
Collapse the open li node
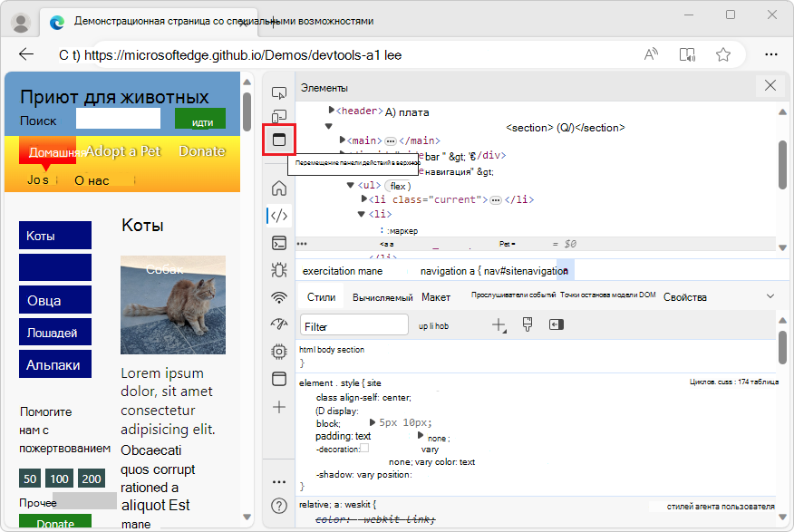[361, 214]
